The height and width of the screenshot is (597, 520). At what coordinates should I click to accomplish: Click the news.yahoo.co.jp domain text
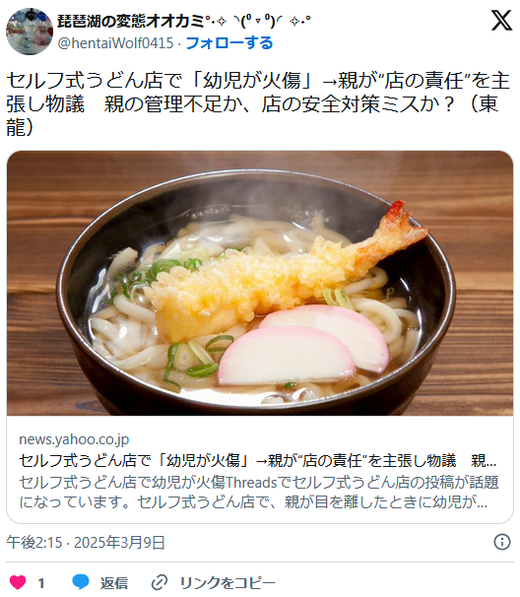[x=74, y=439]
